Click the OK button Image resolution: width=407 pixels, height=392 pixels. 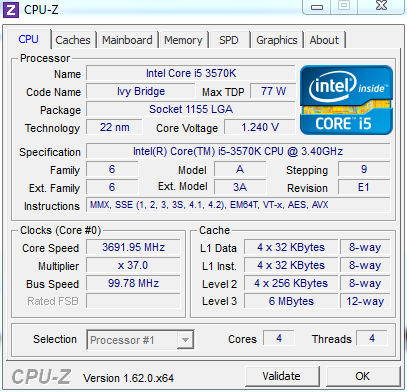(363, 376)
